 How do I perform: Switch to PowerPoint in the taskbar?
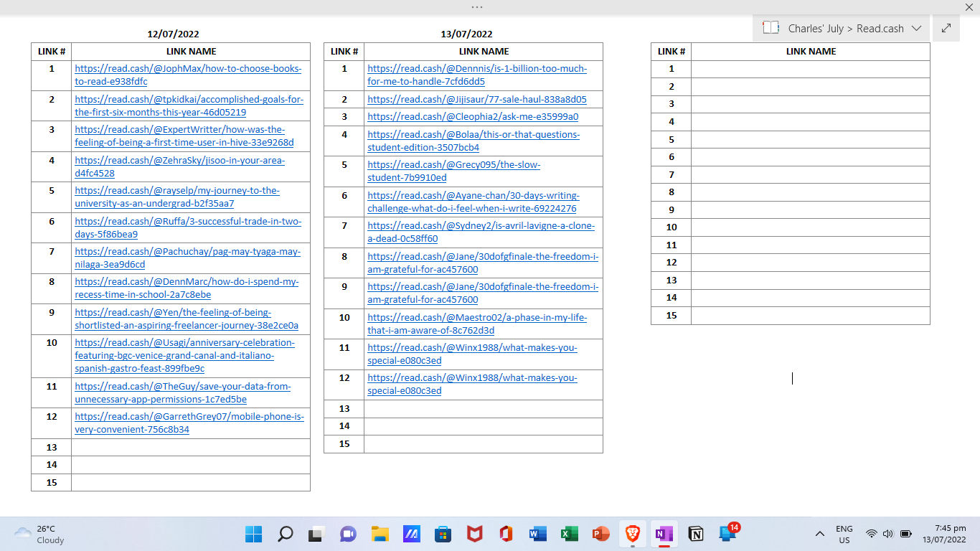600,534
